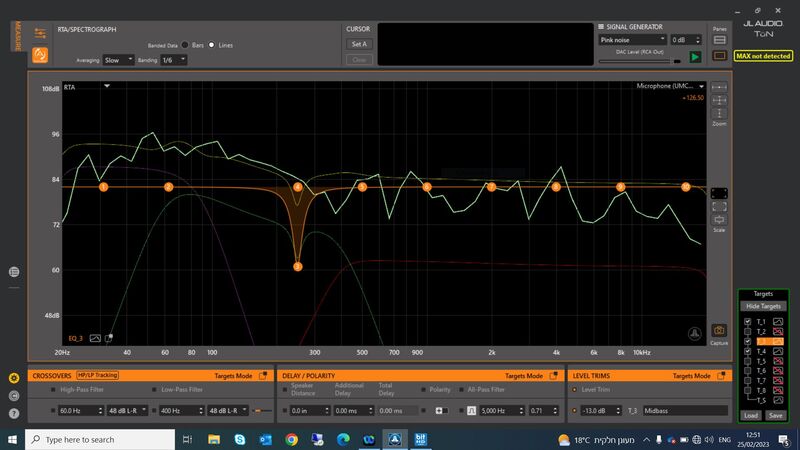Click the yellow gear icon on left sidebar

(x=14, y=378)
